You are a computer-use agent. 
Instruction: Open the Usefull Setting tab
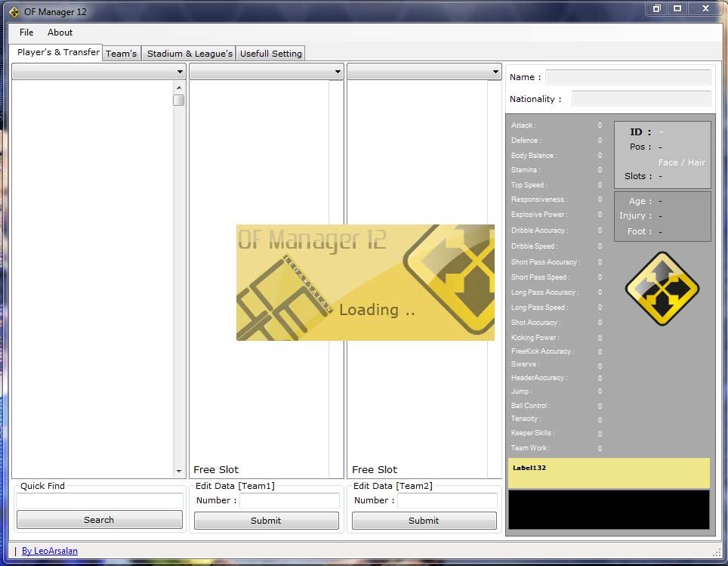tap(270, 54)
